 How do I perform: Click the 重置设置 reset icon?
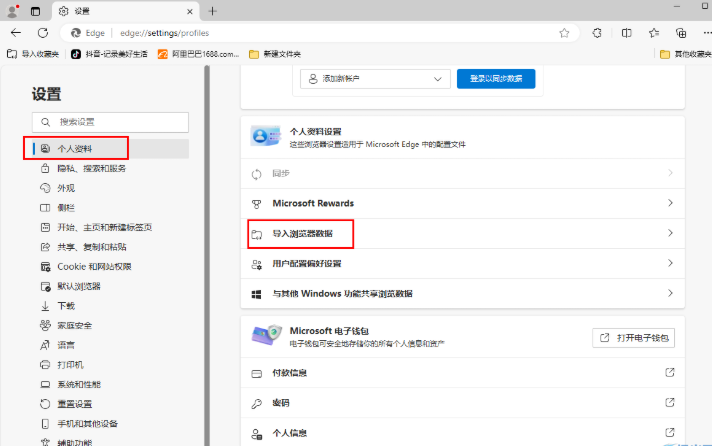(x=45, y=404)
